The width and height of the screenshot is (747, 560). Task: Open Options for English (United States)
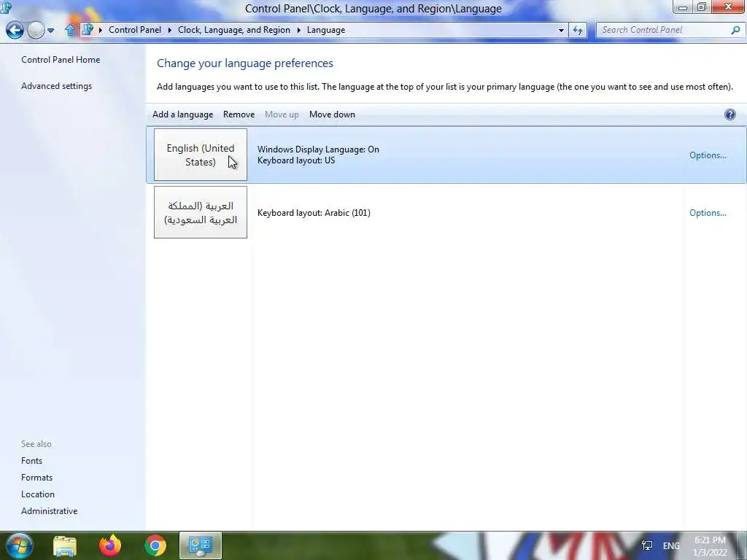(708, 155)
